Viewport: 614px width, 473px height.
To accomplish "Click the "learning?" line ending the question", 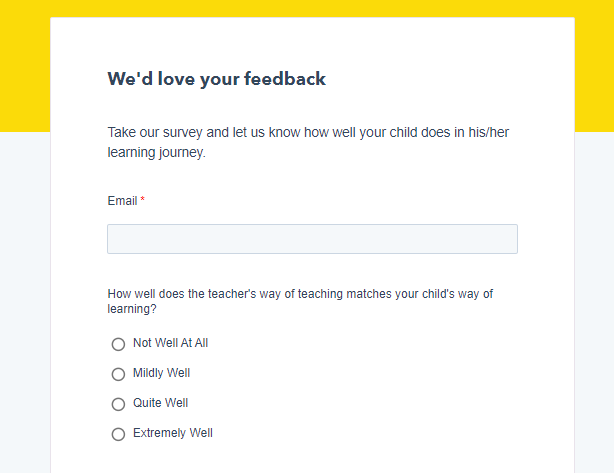I will [x=132, y=309].
